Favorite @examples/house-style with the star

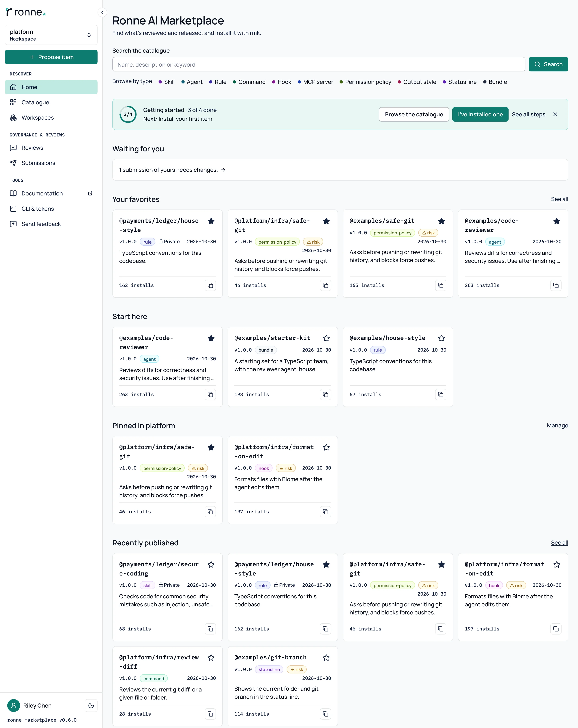[x=441, y=338]
